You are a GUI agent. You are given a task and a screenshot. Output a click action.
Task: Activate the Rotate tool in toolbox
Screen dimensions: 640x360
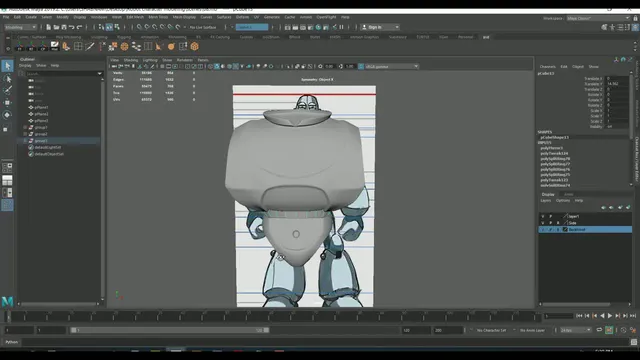click(x=7, y=115)
